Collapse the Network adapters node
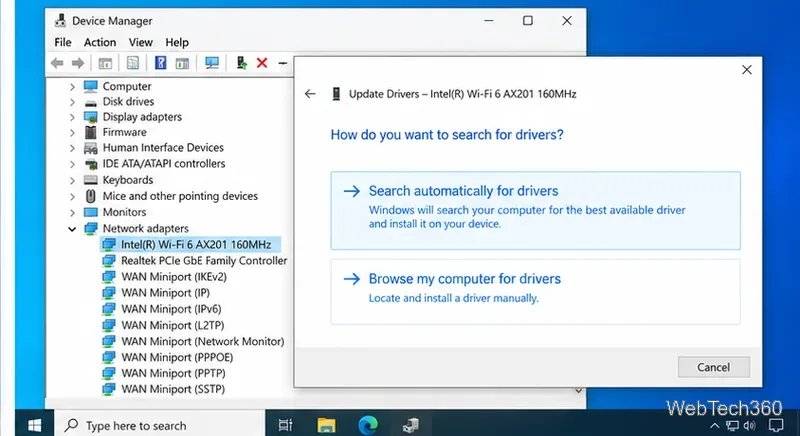Viewport: 800px width, 436px height. (72, 229)
